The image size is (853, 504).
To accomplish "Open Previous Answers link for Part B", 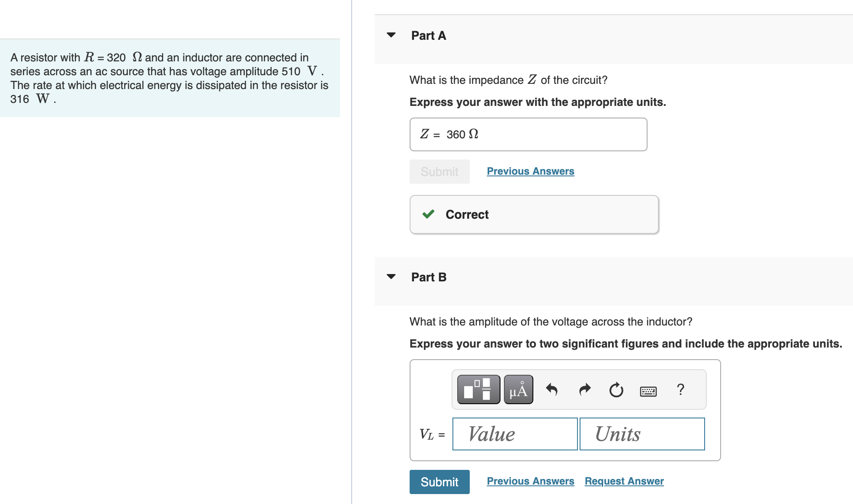I will [530, 481].
